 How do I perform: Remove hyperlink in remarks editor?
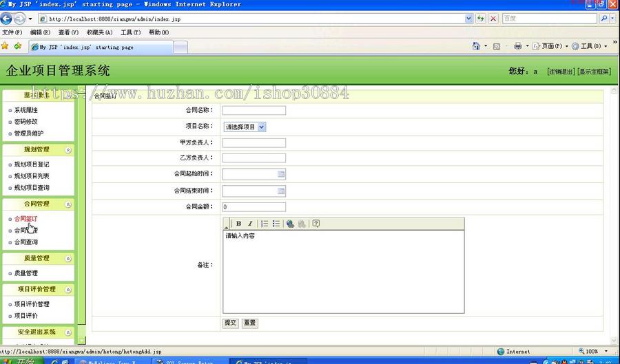point(302,224)
